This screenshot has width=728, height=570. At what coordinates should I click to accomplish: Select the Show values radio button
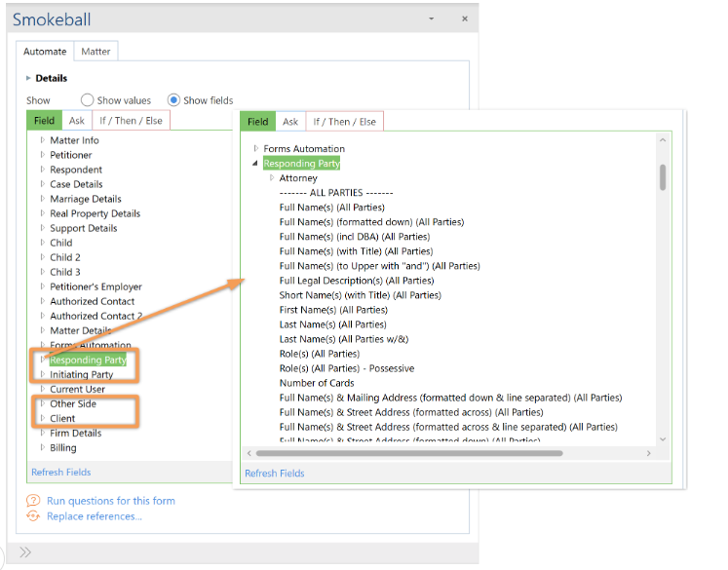[x=87, y=100]
